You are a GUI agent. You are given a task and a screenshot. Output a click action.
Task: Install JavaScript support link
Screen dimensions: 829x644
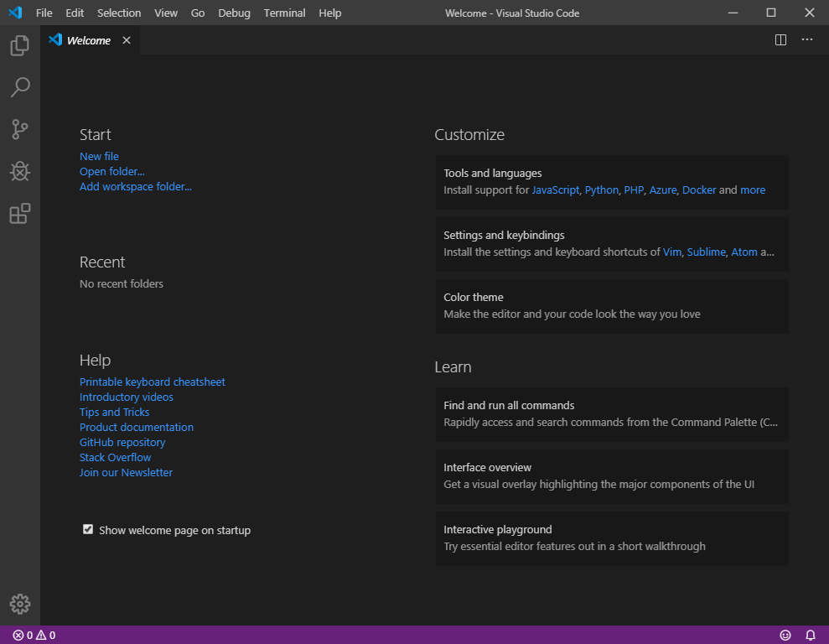tap(555, 190)
